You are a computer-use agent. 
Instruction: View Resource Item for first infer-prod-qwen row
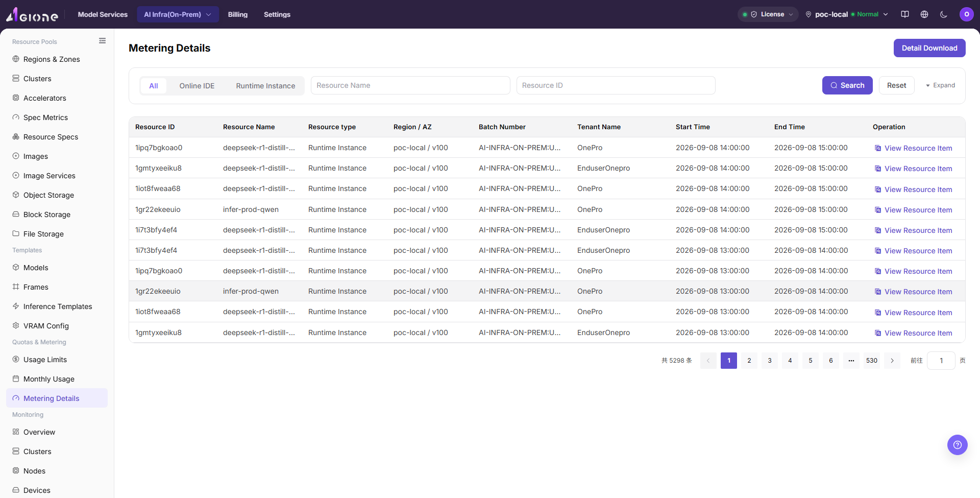tap(914, 210)
